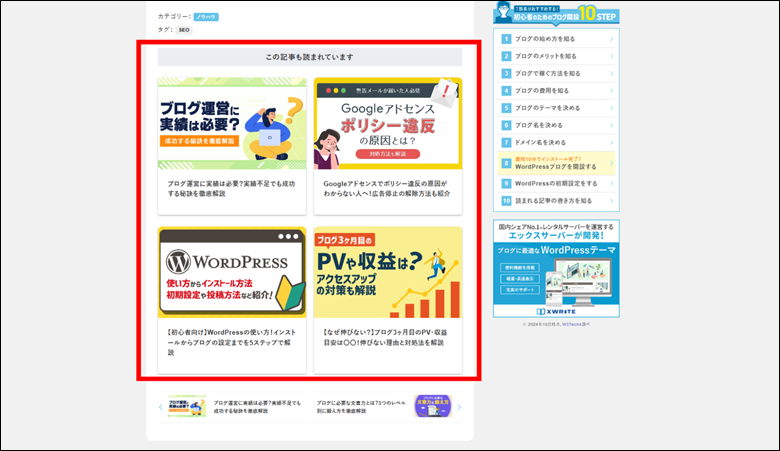Open step 9 WordPressの初期設定をする
The image size is (780, 451).
(556, 183)
